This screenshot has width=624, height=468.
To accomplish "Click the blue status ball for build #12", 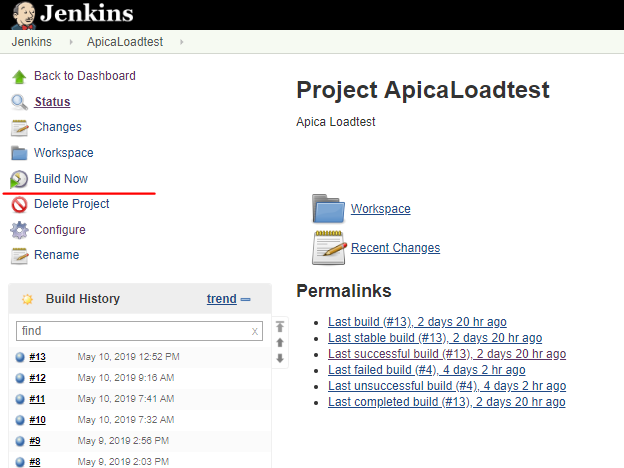I will pos(20,378).
